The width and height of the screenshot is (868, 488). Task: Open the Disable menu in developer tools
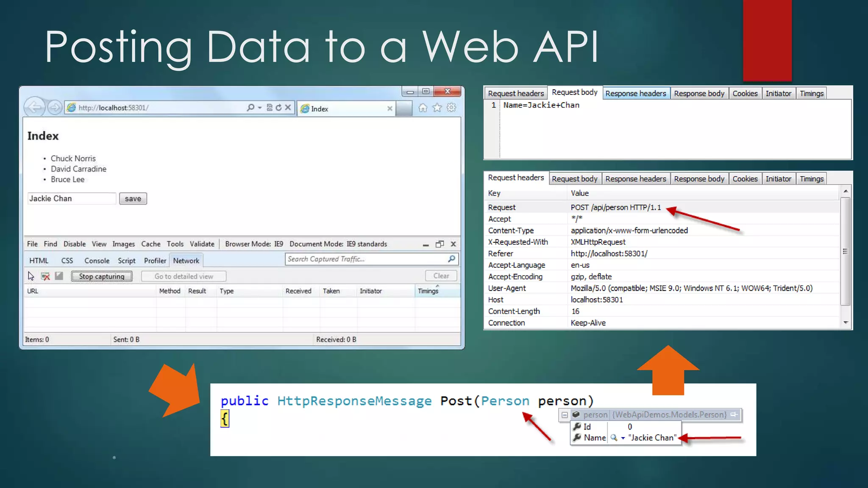click(x=75, y=244)
